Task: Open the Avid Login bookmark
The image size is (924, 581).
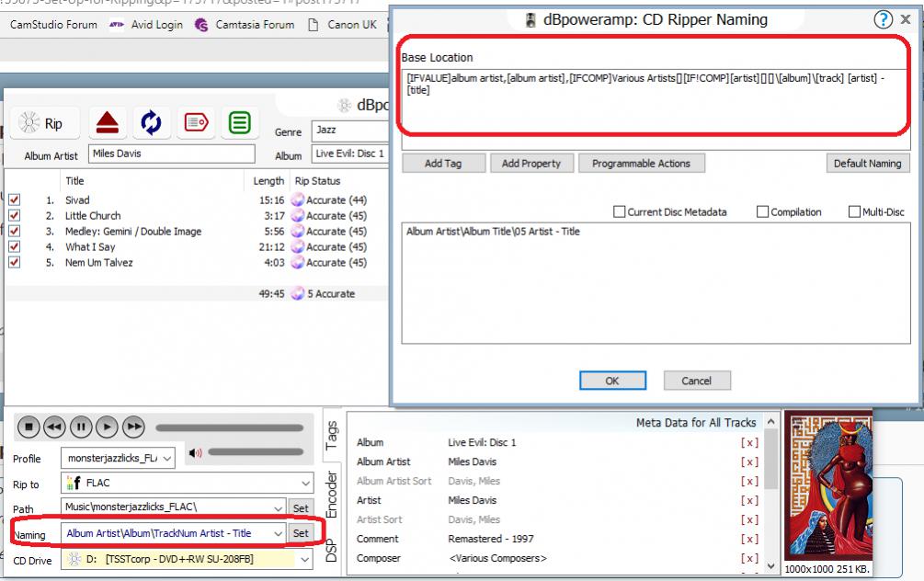Action: (x=146, y=25)
